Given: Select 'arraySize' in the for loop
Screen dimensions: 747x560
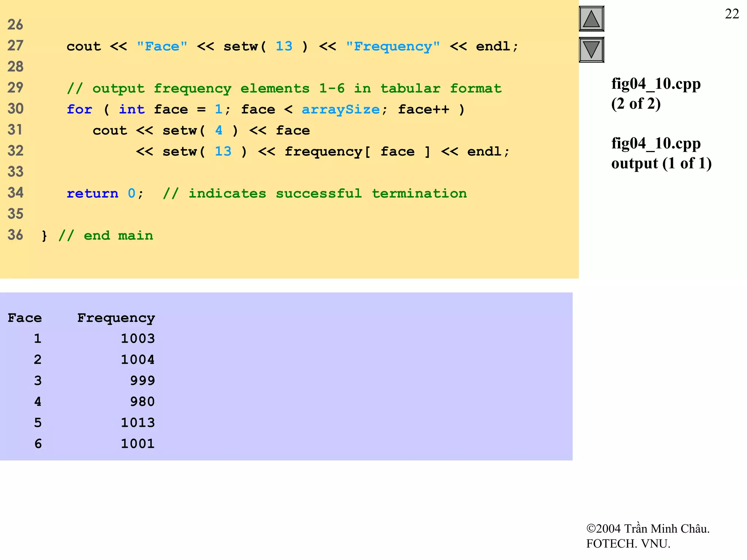Looking at the screenshot, I should [x=341, y=110].
